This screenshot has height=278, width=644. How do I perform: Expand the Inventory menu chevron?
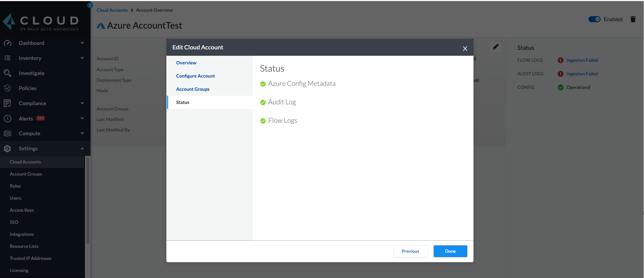82,58
